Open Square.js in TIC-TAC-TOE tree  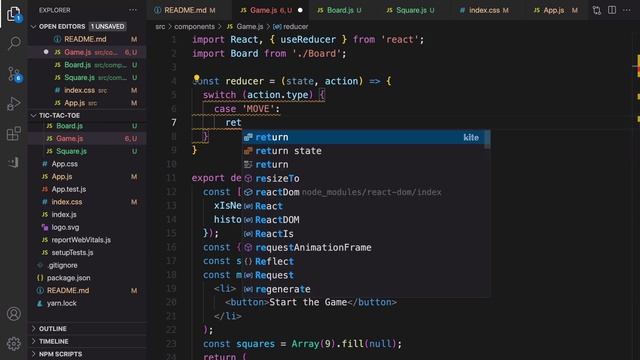[x=87, y=151]
